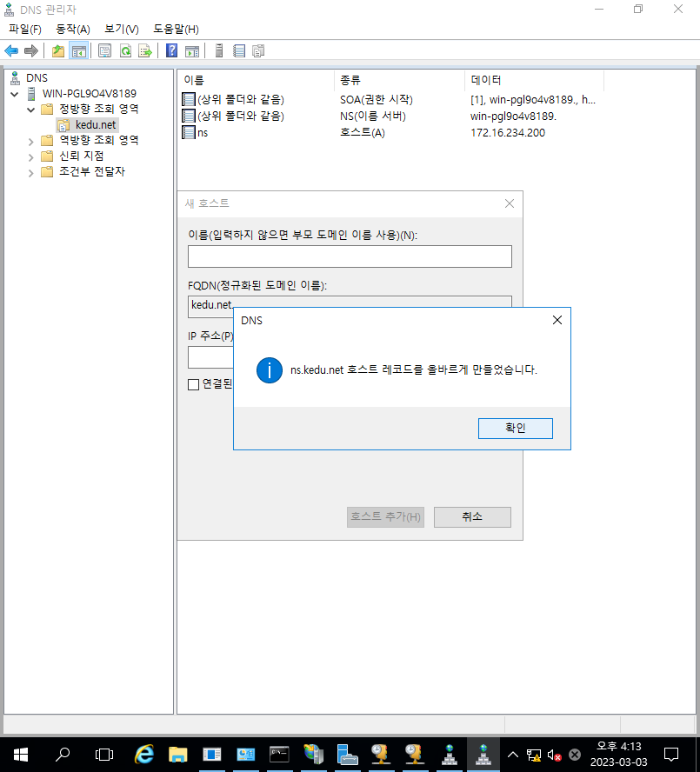The image size is (700, 772).
Task: Click the IP 주소 input field
Action: (210, 357)
